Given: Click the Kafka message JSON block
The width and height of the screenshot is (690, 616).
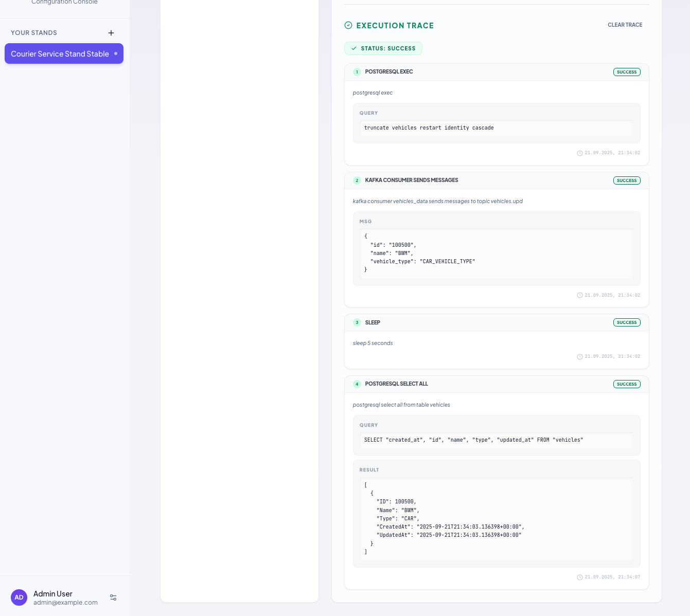Looking at the screenshot, I should click(x=496, y=253).
